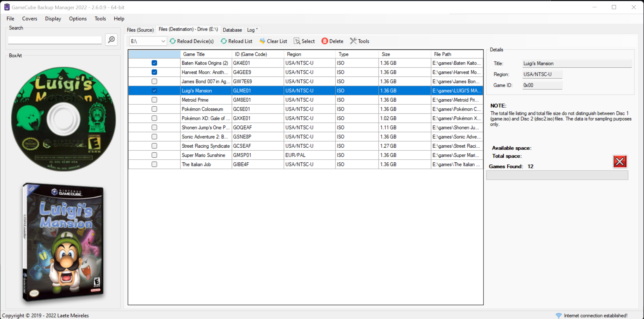Image resolution: width=644 pixels, height=319 pixels.
Task: Click the red X cancel icon
Action: [620, 161]
